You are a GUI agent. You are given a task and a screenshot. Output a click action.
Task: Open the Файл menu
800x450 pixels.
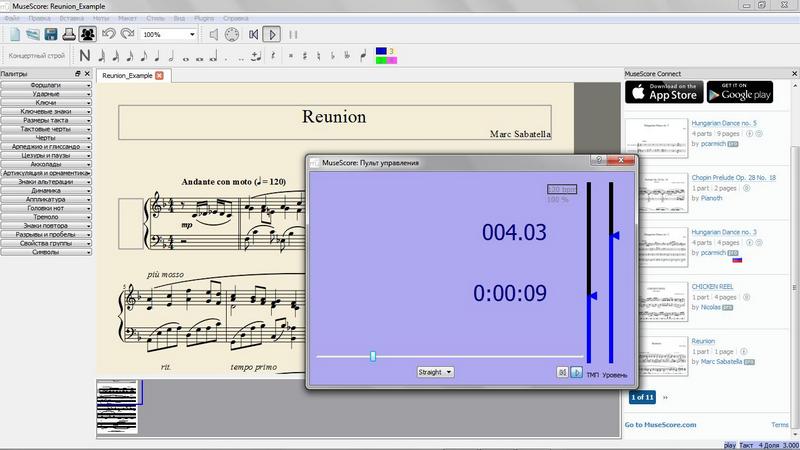[12, 18]
